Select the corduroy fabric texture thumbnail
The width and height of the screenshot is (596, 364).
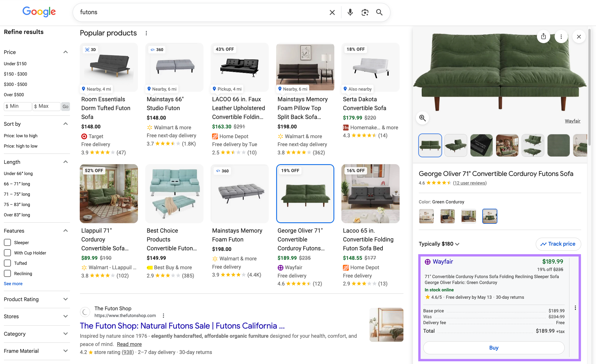click(558, 145)
